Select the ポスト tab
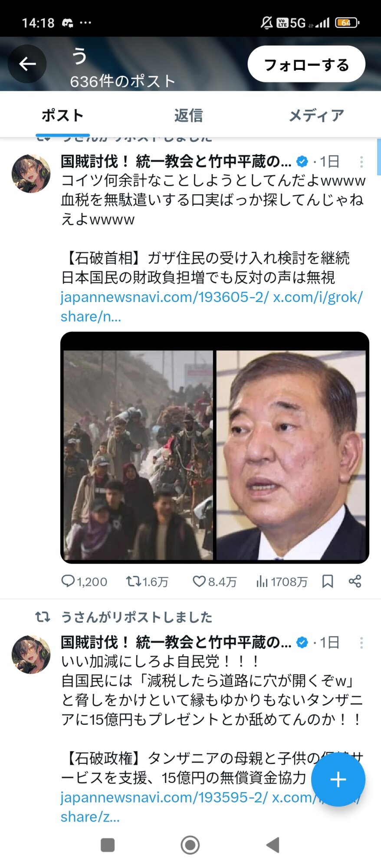The image size is (381, 868). (62, 115)
